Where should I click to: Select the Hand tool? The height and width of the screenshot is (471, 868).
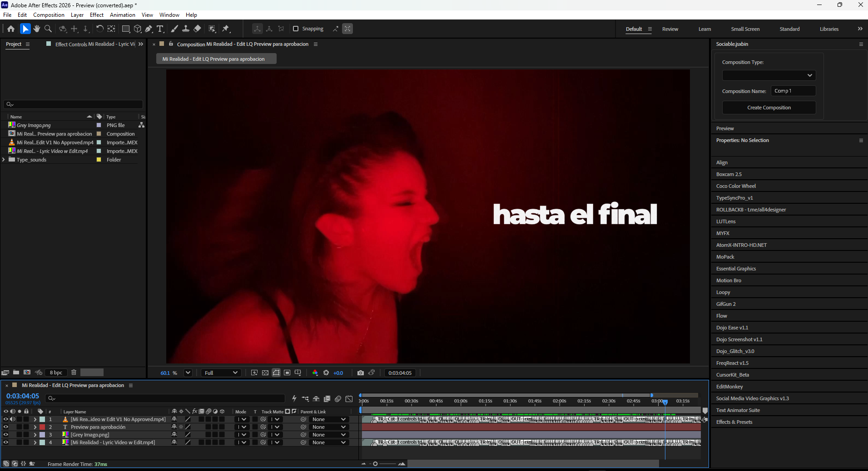click(36, 29)
